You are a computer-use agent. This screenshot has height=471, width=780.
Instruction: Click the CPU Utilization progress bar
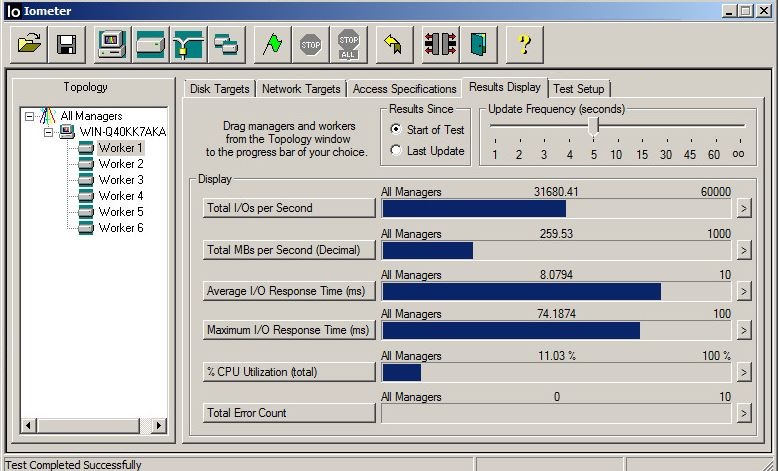click(556, 373)
